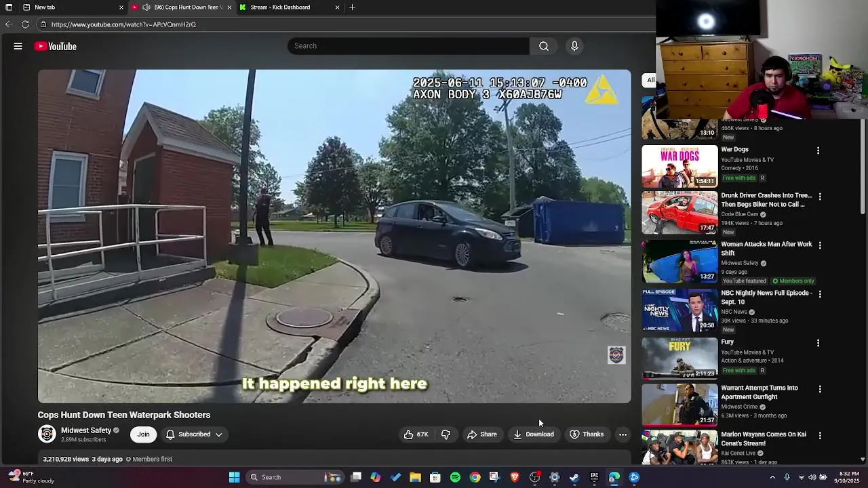Screen dimensions: 868x488
Task: Open Warrant Attempt Apartment Gunfight thumbnail
Action: [679, 405]
